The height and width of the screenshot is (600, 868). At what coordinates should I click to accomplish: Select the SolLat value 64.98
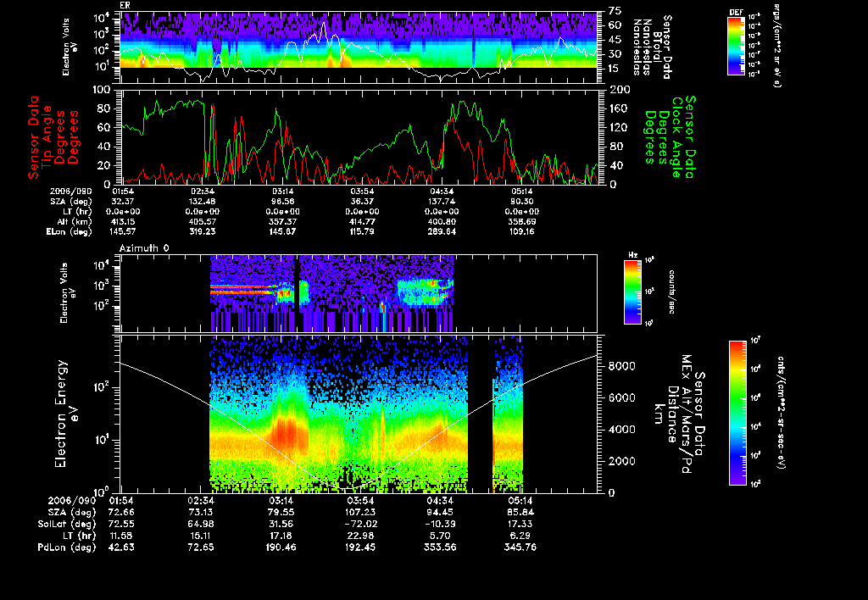202,525
